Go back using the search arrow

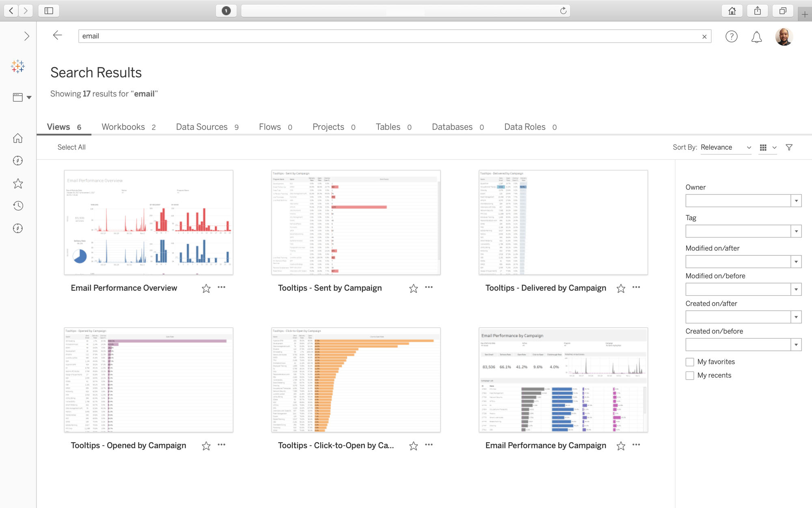58,36
